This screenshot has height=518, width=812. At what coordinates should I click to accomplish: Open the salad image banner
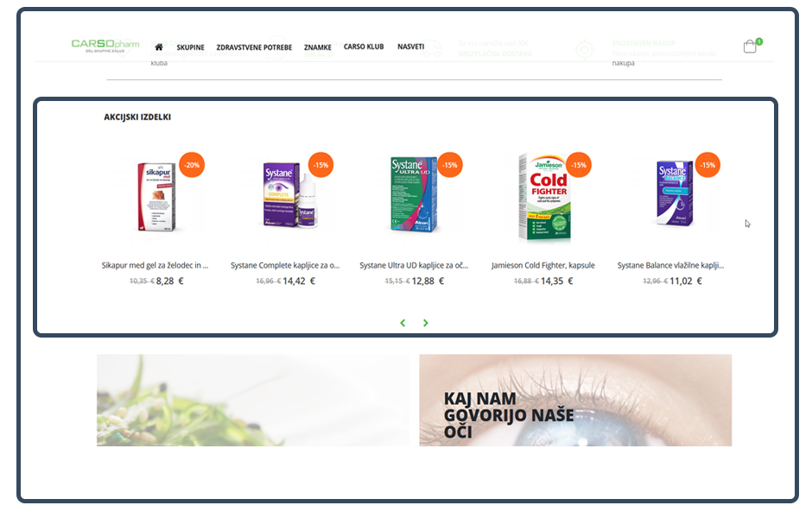pyautogui.click(x=253, y=400)
